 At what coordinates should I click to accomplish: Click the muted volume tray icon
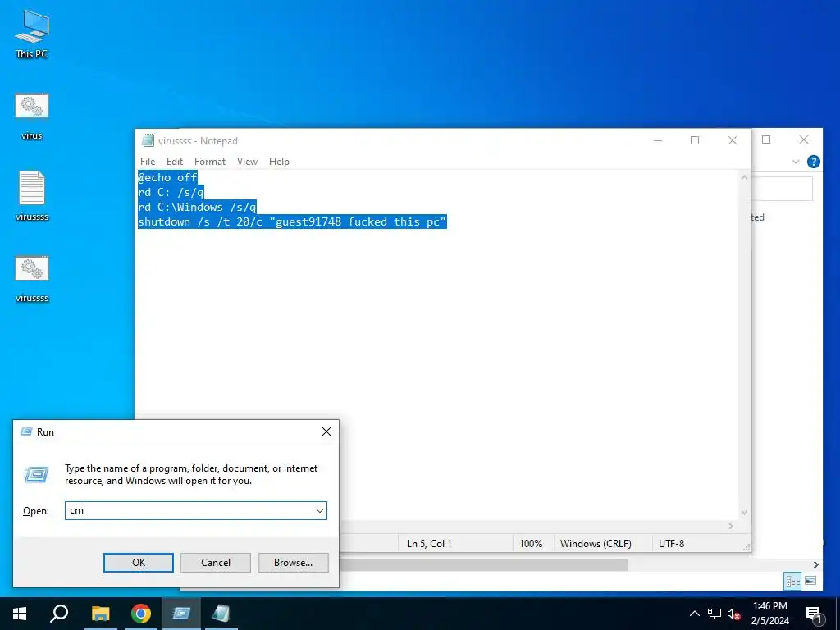tap(733, 614)
